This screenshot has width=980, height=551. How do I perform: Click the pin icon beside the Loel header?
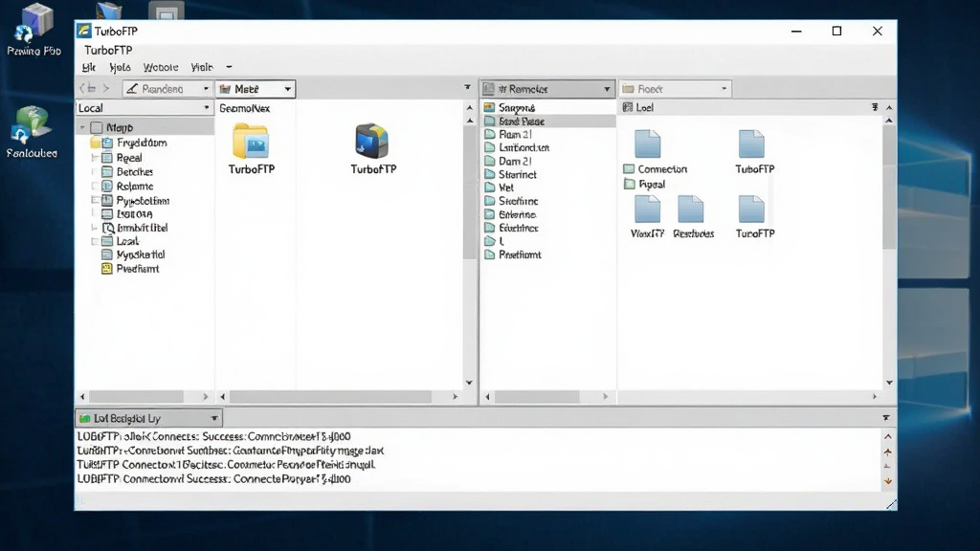click(x=875, y=107)
